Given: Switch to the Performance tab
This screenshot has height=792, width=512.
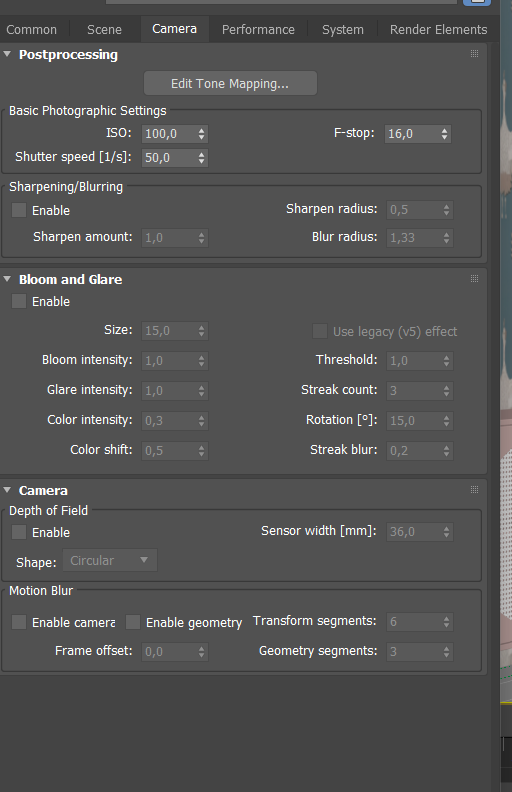Looking at the screenshot, I should (258, 29).
